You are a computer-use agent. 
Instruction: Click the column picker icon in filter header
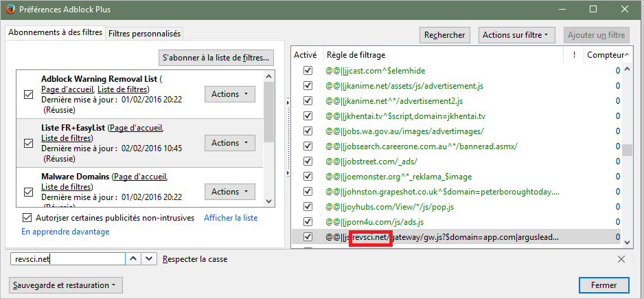click(x=626, y=54)
